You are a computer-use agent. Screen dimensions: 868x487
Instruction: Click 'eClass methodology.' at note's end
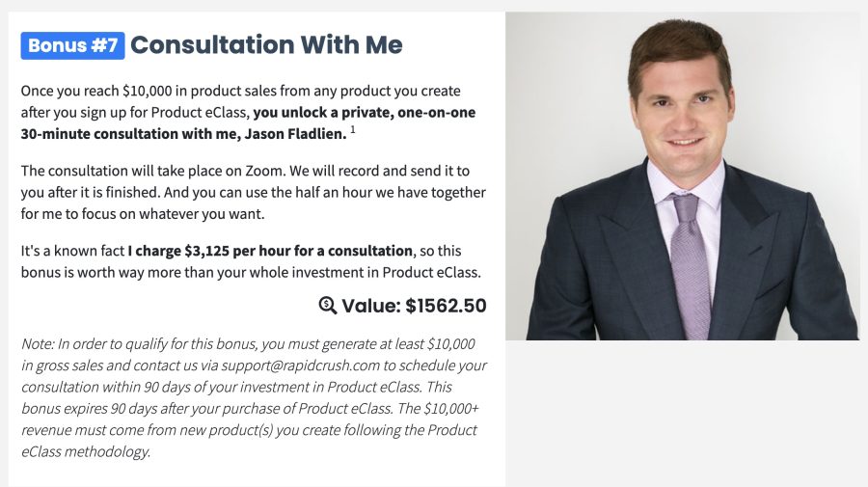pyautogui.click(x=86, y=451)
